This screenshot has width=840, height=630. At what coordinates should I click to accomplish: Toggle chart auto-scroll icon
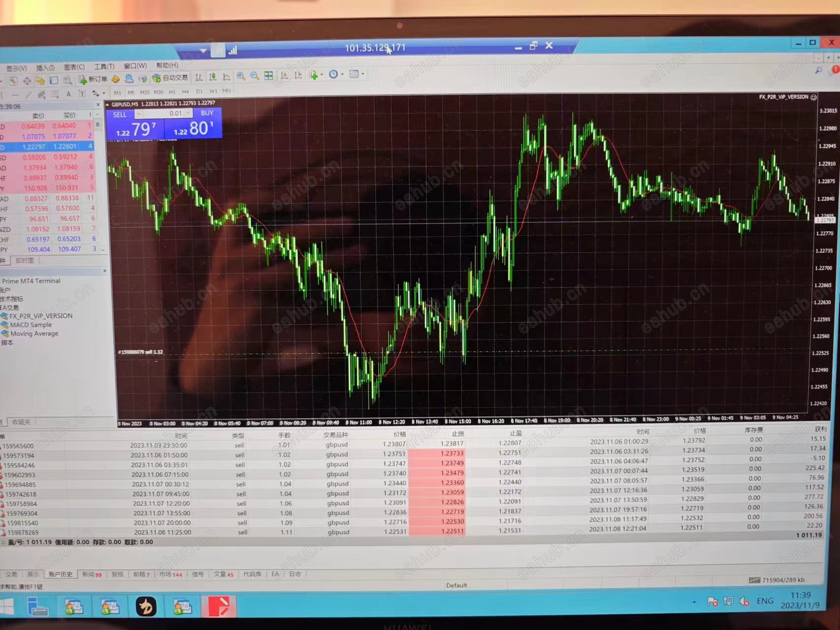pyautogui.click(x=284, y=75)
